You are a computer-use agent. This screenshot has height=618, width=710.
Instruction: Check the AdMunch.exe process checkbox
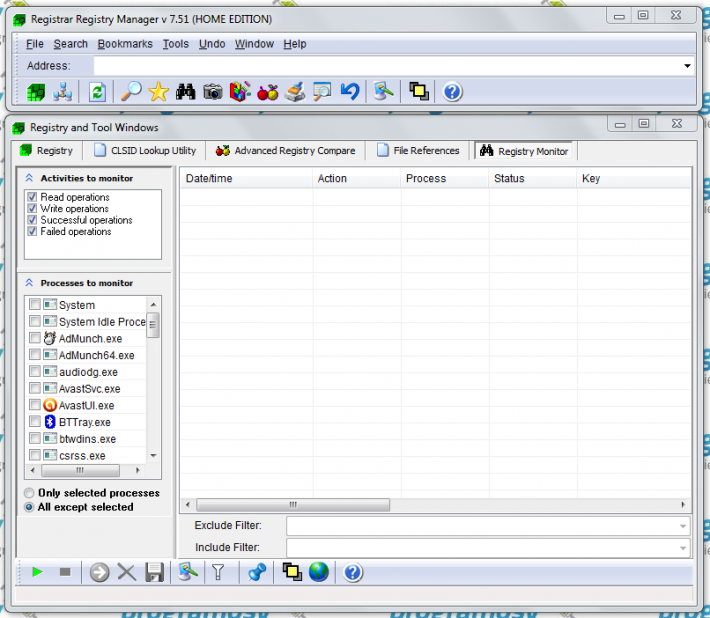click(35, 338)
